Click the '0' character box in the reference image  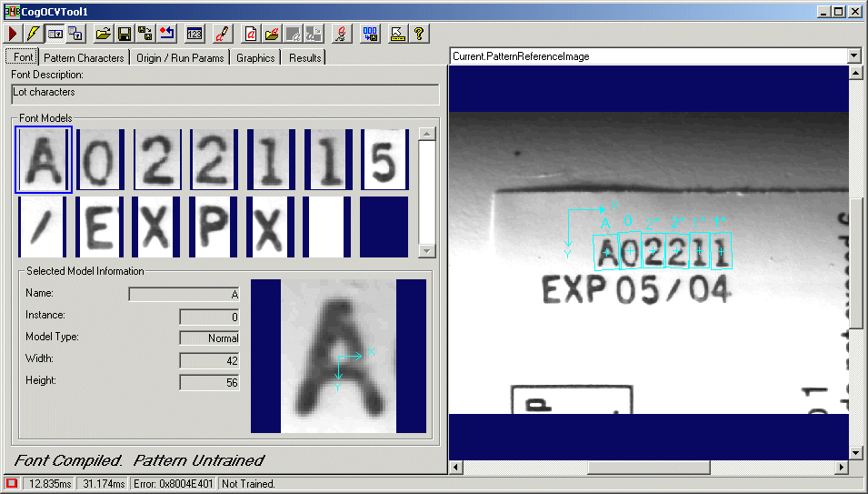629,250
